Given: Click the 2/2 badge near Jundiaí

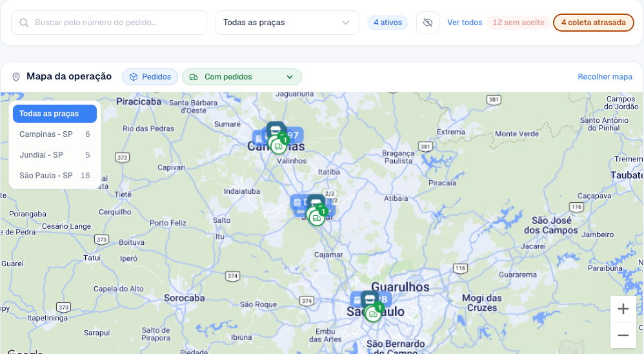Looking at the screenshot, I should (330, 194).
